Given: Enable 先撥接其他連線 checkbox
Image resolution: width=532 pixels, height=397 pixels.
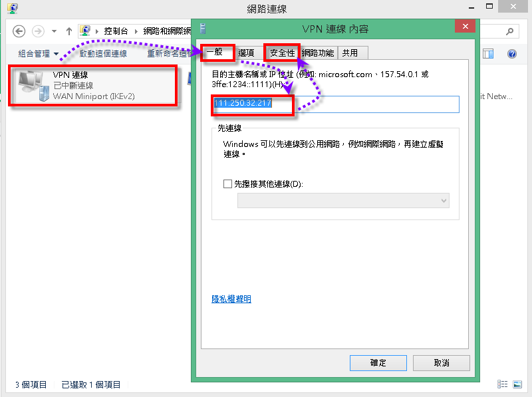Looking at the screenshot, I should pos(228,184).
